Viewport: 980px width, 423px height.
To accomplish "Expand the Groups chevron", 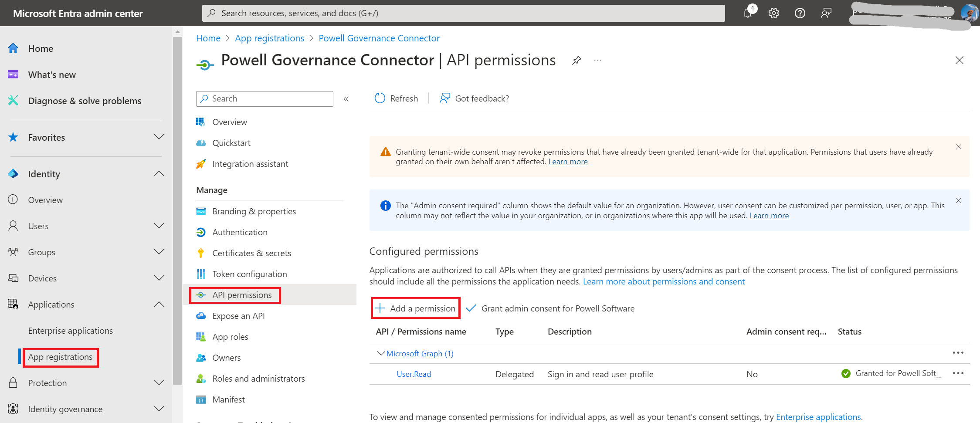I will point(159,252).
